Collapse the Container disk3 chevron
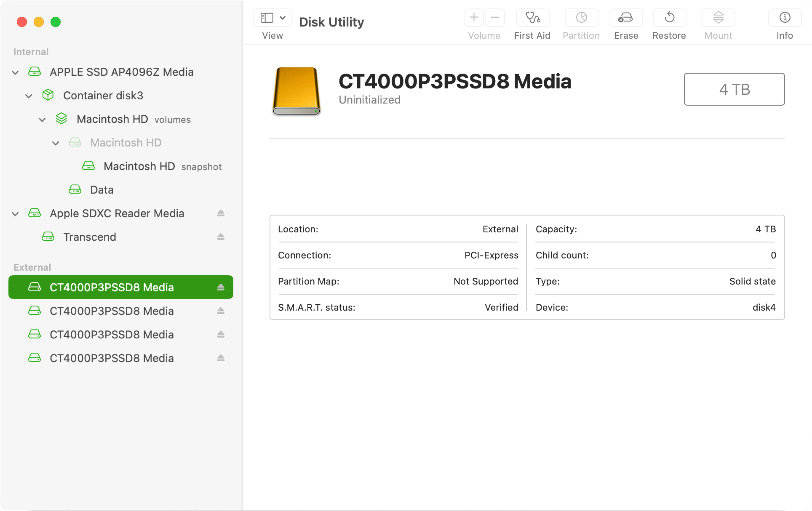This screenshot has width=812, height=511. [x=29, y=96]
